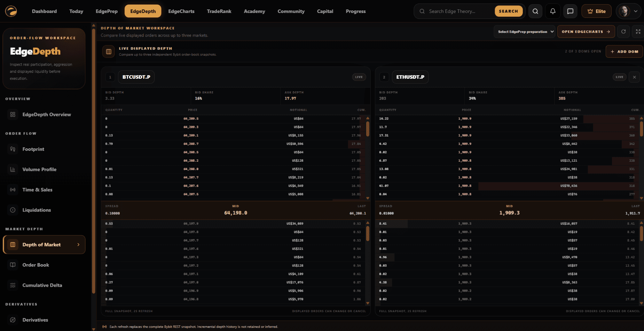The height and width of the screenshot is (331, 644).
Task: Open EdgeDepth Overview in the sidebar
Action: point(44,115)
